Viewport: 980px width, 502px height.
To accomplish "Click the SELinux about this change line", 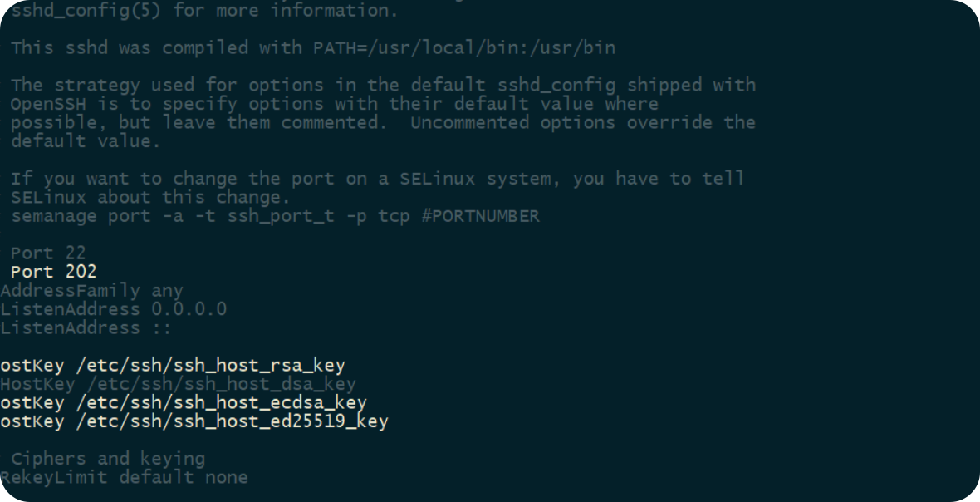I will 150,198.
